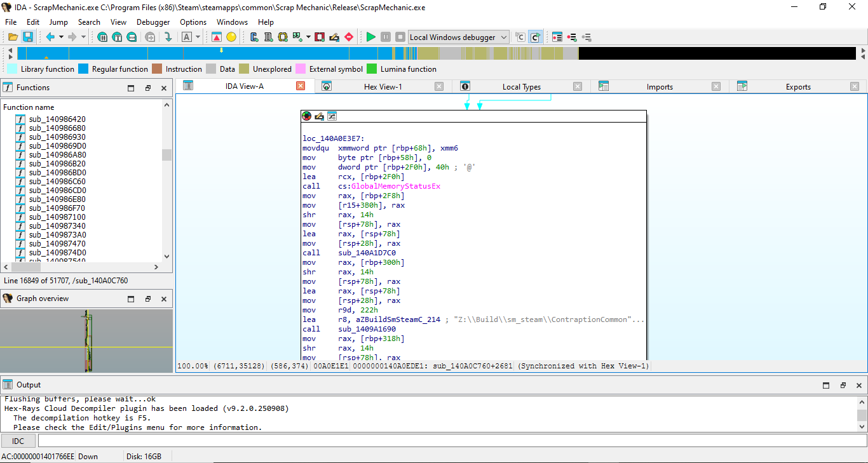Click the grayed breakpoint settings icon
Image resolution: width=868 pixels, height=463 pixels.
(x=587, y=37)
